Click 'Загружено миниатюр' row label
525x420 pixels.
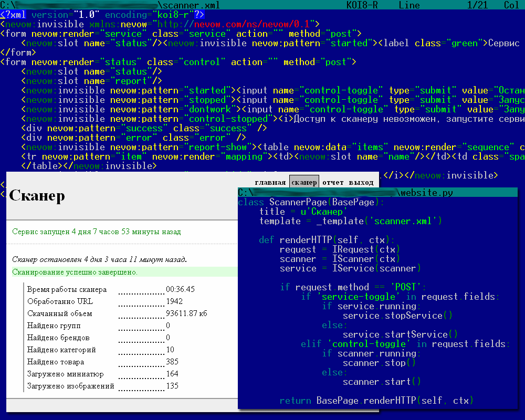tap(65, 374)
